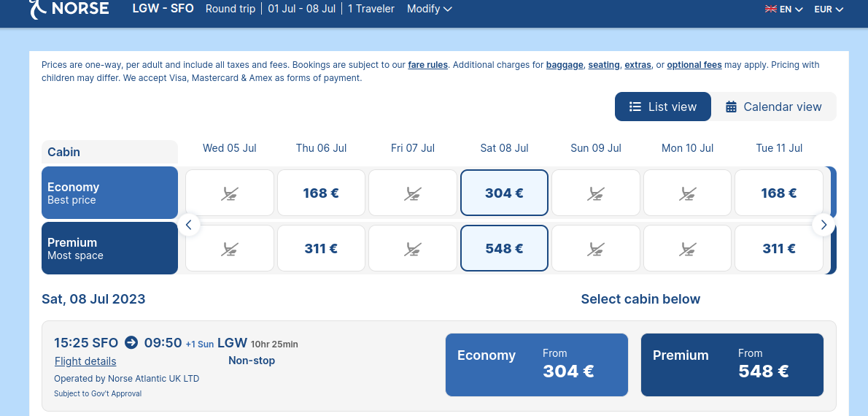Show previous dates with left arrow
Screen dimensions: 868x416
pos(189,224)
